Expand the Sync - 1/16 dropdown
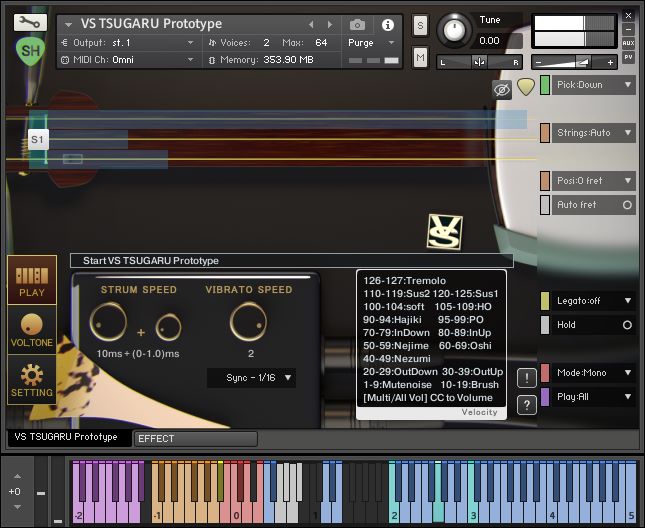Viewport: 645px width, 528px height. 251,378
